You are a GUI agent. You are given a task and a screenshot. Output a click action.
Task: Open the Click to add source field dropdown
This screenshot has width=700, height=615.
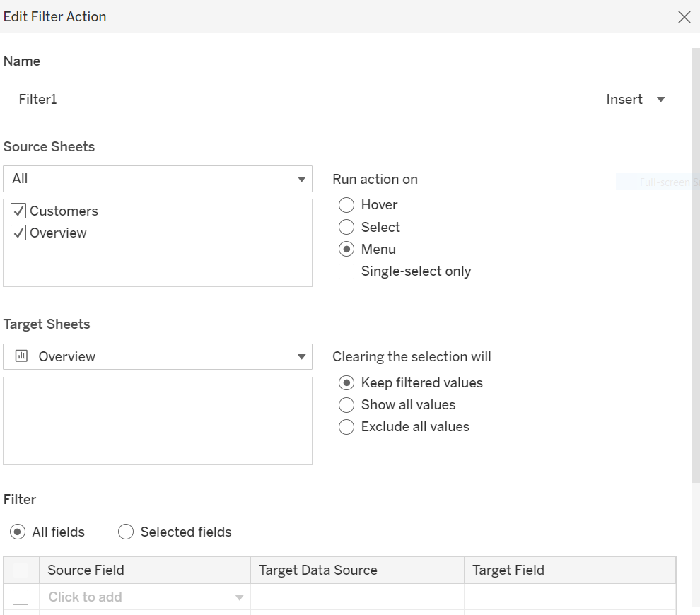pos(145,597)
